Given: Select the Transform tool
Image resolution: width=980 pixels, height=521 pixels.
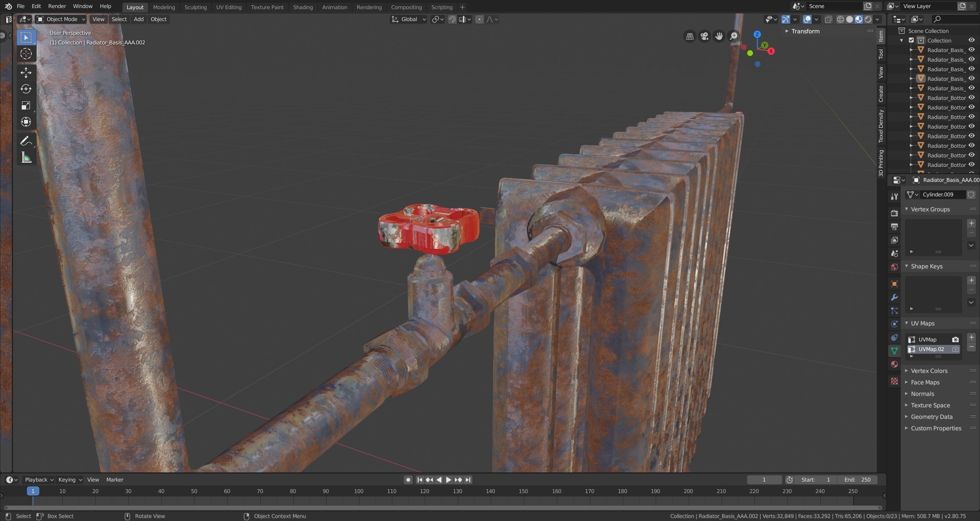Looking at the screenshot, I should pos(26,122).
